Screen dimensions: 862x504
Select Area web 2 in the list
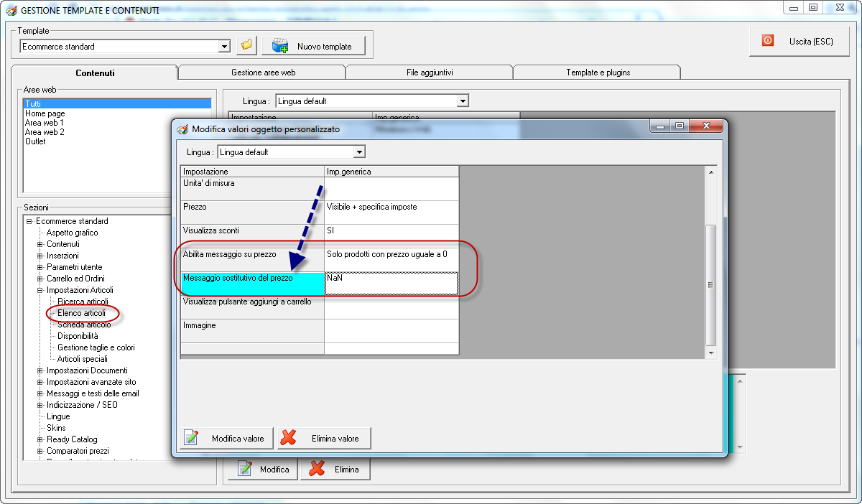click(x=44, y=132)
